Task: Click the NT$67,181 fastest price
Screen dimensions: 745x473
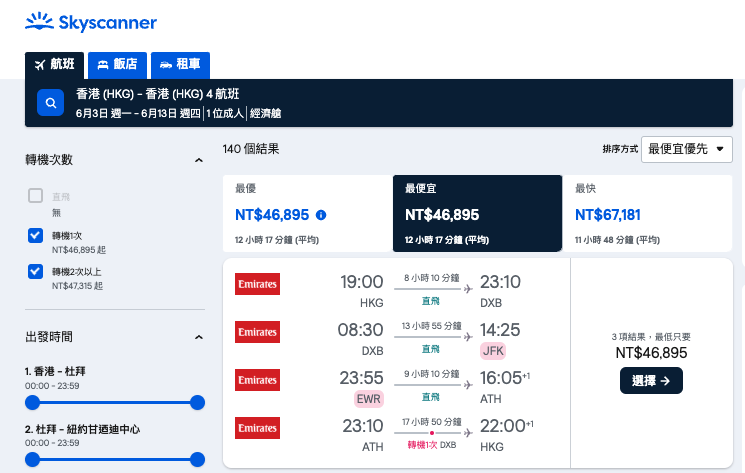Action: [x=608, y=215]
